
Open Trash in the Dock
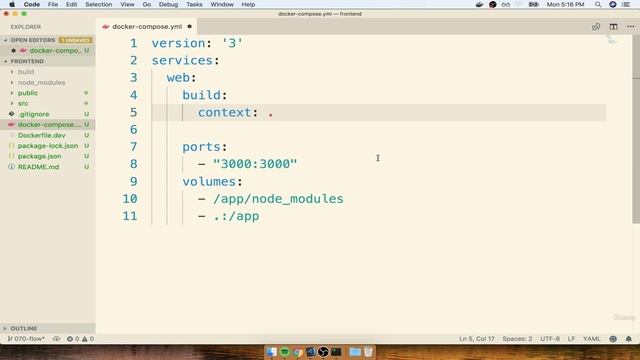368,351
